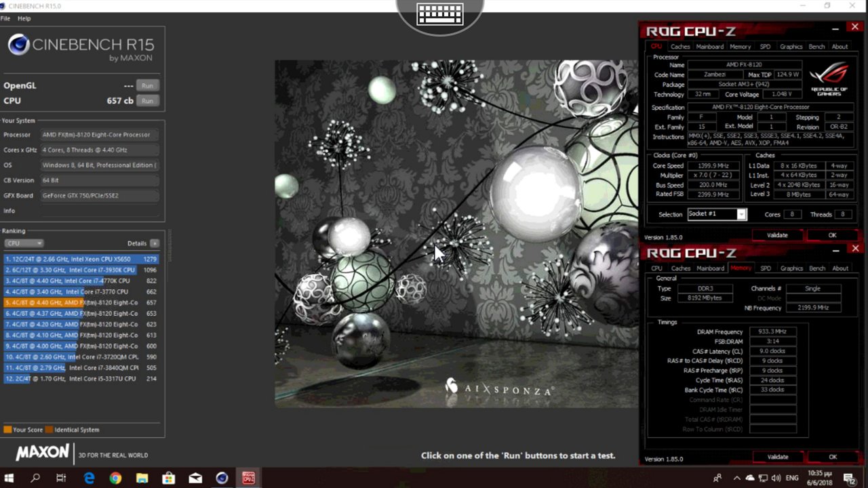The width and height of the screenshot is (868, 488).
Task: Click the CPU-Z taskbar icon
Action: click(248, 478)
